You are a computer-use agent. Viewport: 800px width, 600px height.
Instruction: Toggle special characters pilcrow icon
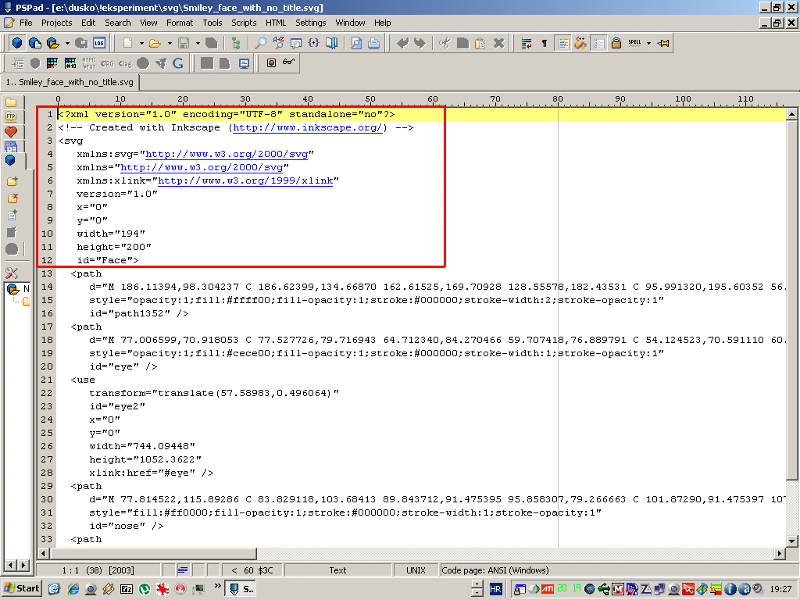pos(544,43)
